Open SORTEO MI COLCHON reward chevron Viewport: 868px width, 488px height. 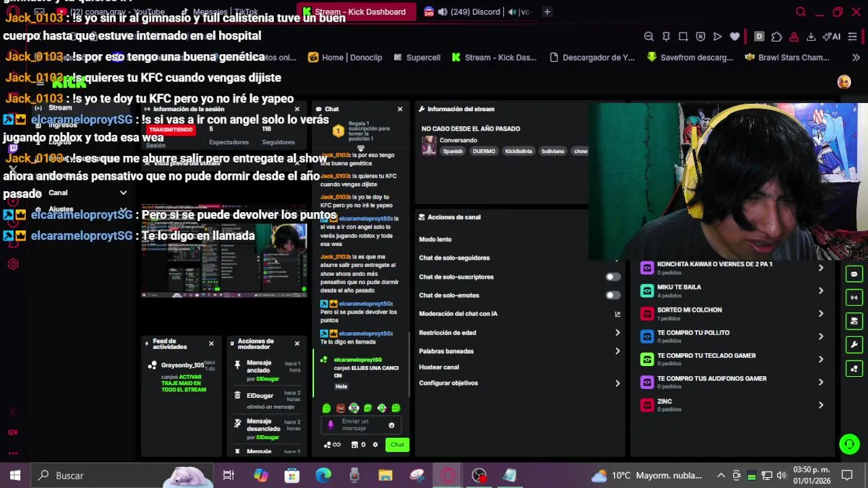821,314
